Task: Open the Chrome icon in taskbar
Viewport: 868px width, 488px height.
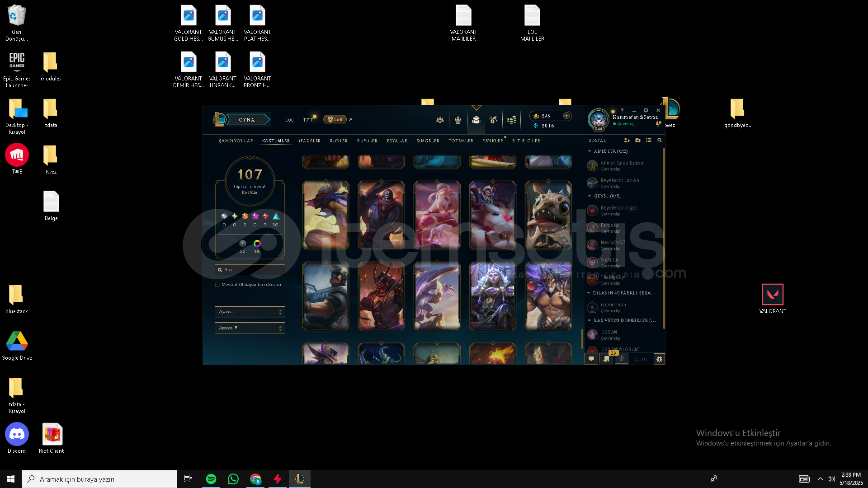Action: 255,479
